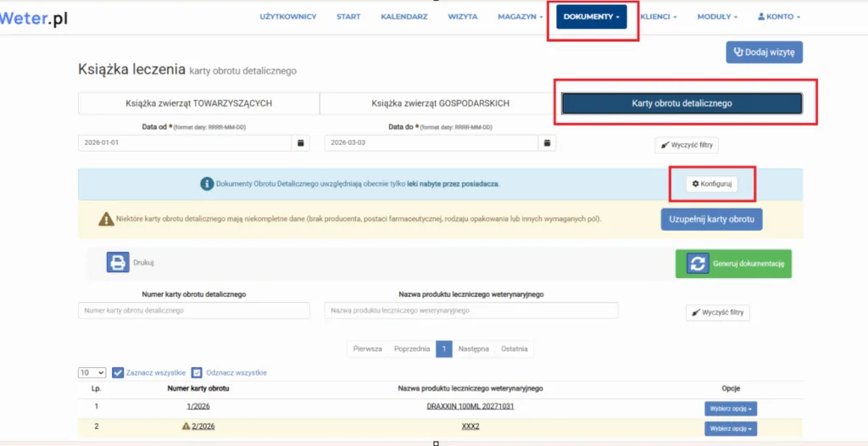Click the Lp. column header

(97, 388)
